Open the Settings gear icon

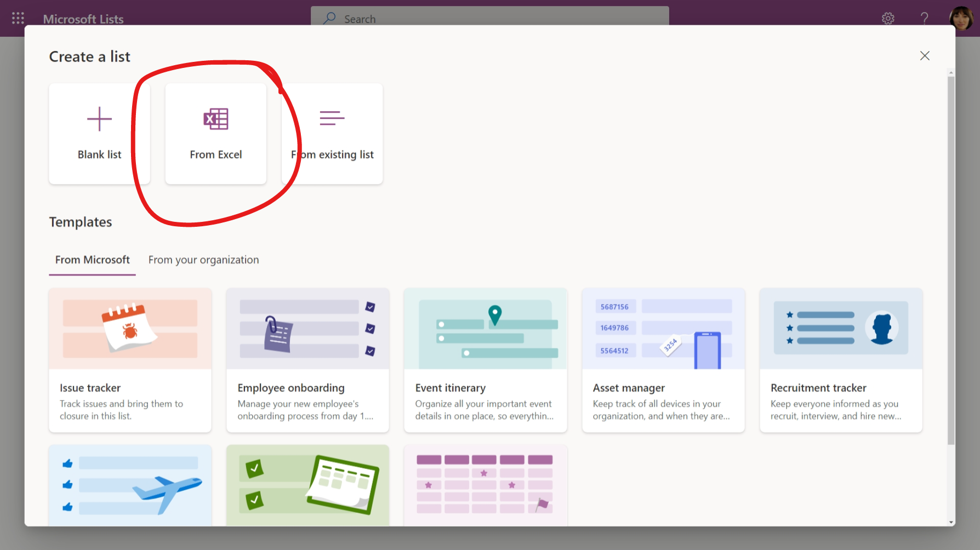pos(888,19)
